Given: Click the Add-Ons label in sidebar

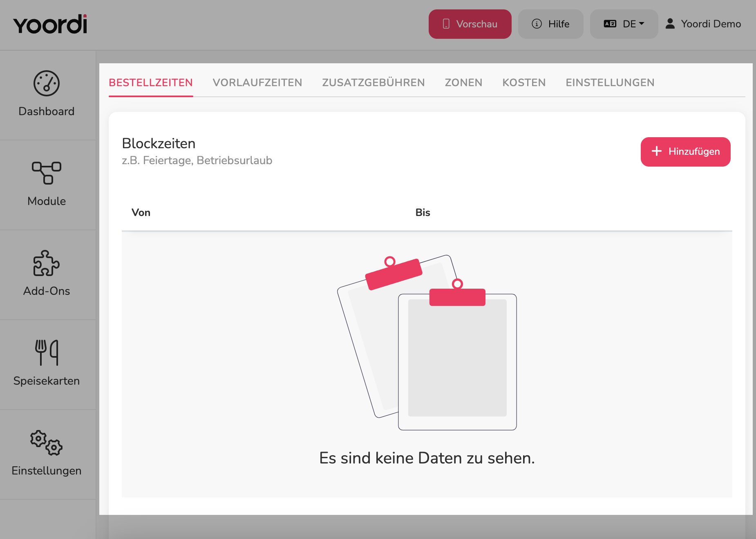Looking at the screenshot, I should (47, 291).
